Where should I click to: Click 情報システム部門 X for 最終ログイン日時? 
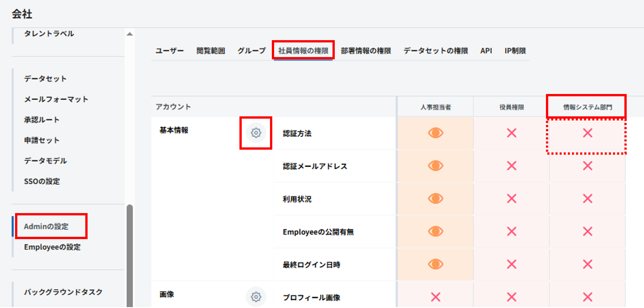[587, 264]
